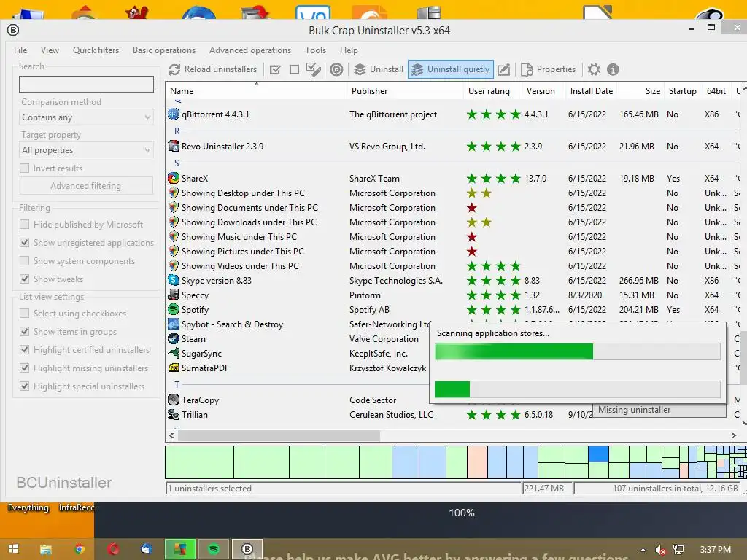Image resolution: width=747 pixels, height=560 pixels.
Task: Show hidden system tray icons arrow
Action: (x=643, y=550)
